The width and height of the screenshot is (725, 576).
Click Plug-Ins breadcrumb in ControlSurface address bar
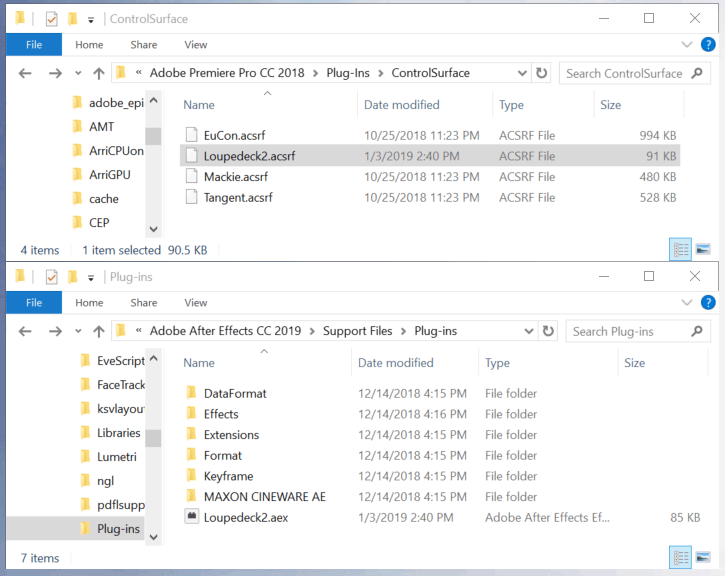pyautogui.click(x=348, y=73)
